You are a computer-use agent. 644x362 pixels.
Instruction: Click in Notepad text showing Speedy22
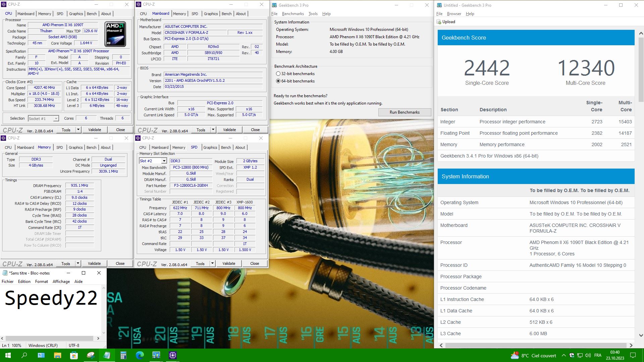click(51, 298)
